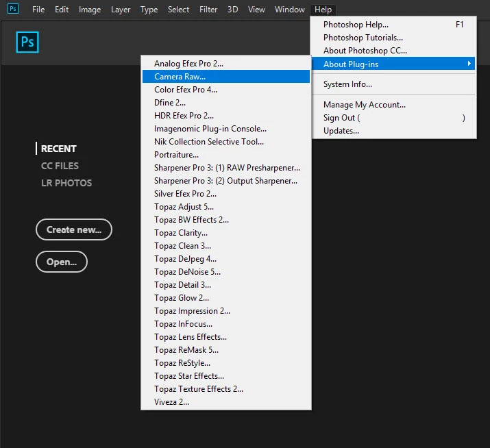Select Topaz Impression 2
Viewport: 490px width, 448px height.
226,311
